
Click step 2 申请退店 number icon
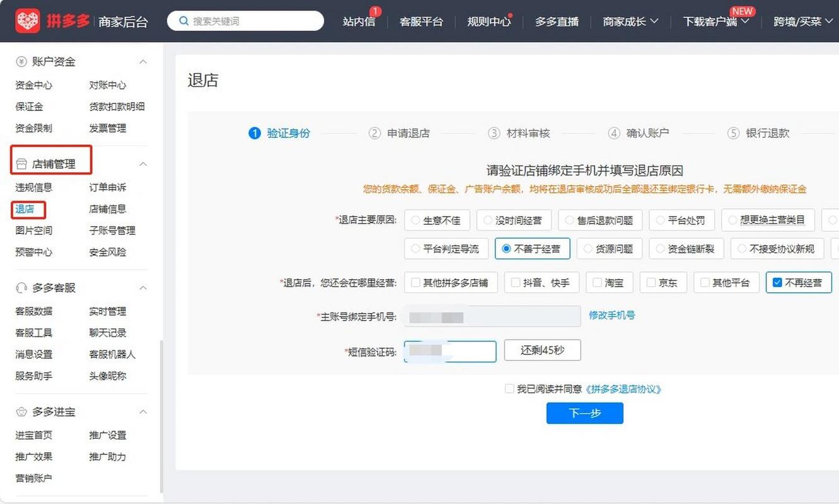pos(374,133)
